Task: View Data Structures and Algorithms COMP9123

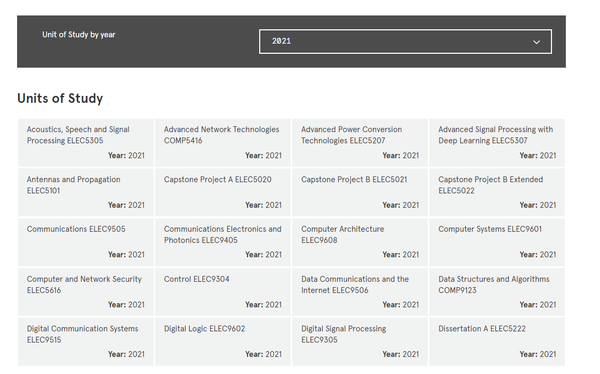Action: tap(497, 292)
